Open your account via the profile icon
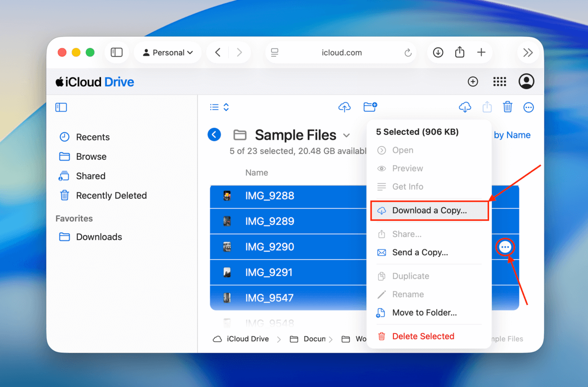The image size is (588, 387). 526,81
